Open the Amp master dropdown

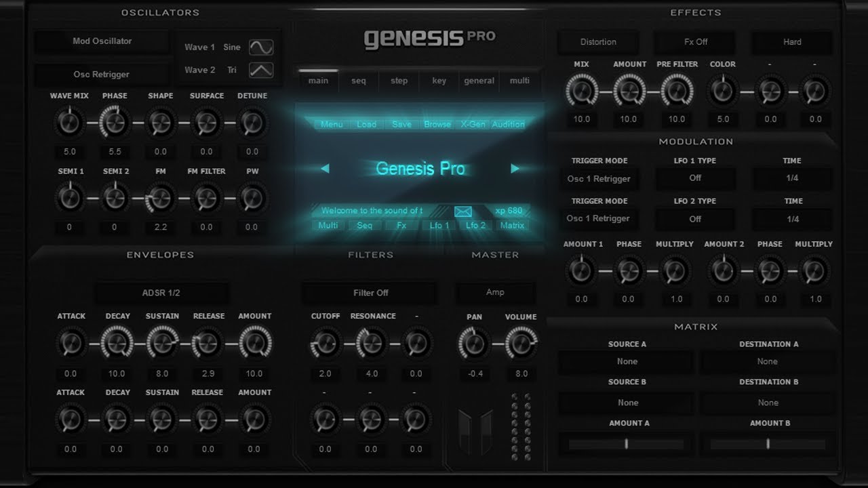pyautogui.click(x=495, y=292)
